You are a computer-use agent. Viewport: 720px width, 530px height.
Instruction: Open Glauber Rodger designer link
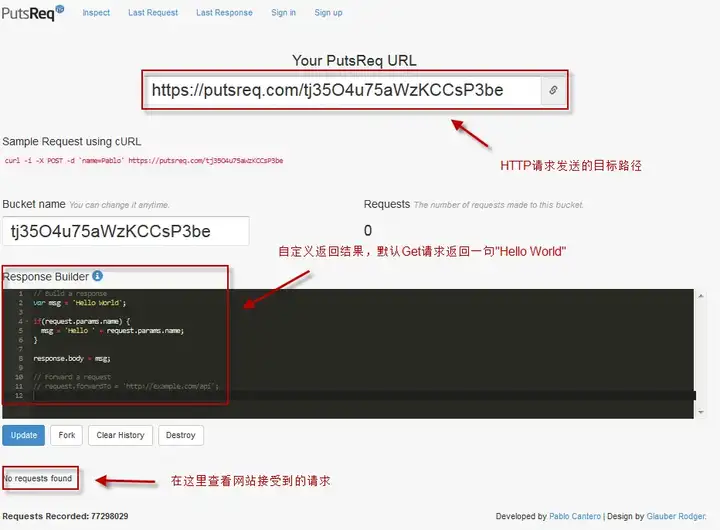pyautogui.click(x=676, y=516)
